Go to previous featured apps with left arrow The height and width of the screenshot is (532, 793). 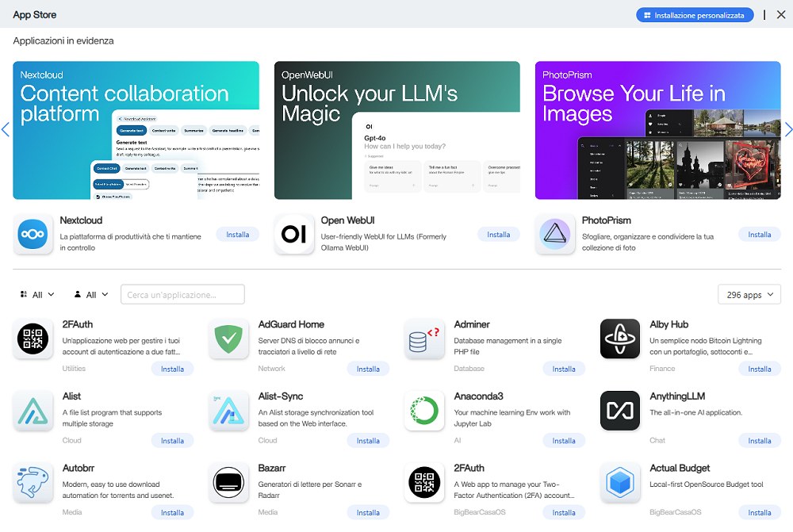6,129
